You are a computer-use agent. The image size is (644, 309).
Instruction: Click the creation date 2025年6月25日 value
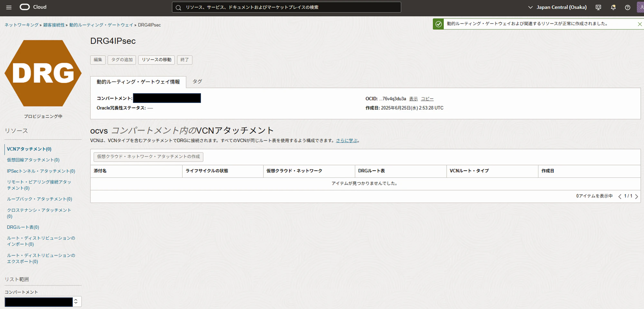(412, 108)
